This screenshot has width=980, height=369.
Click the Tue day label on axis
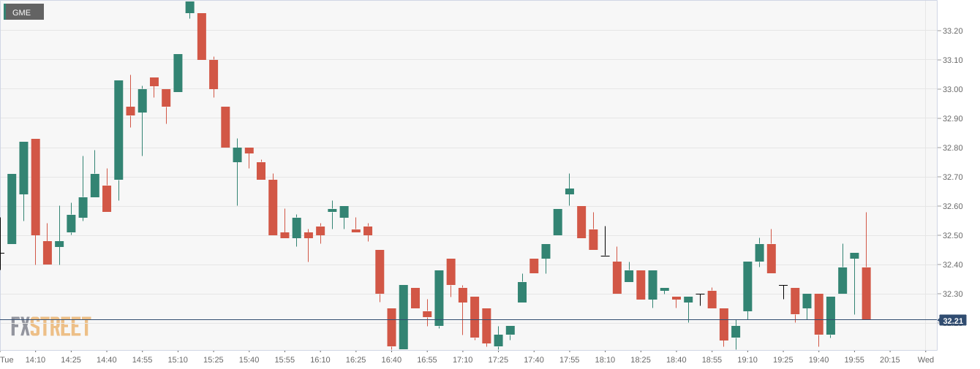pos(7,360)
